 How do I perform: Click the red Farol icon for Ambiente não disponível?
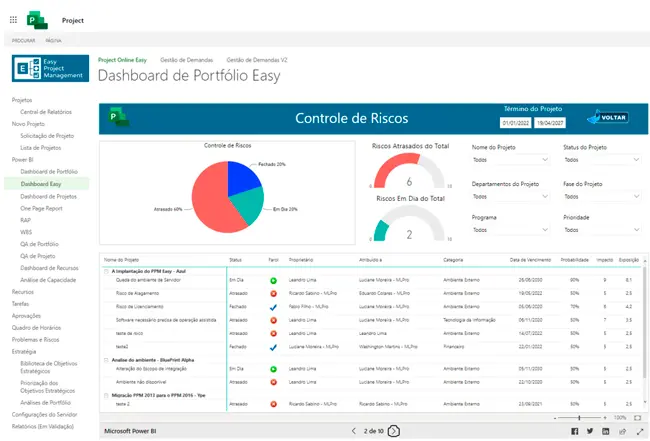click(x=273, y=382)
